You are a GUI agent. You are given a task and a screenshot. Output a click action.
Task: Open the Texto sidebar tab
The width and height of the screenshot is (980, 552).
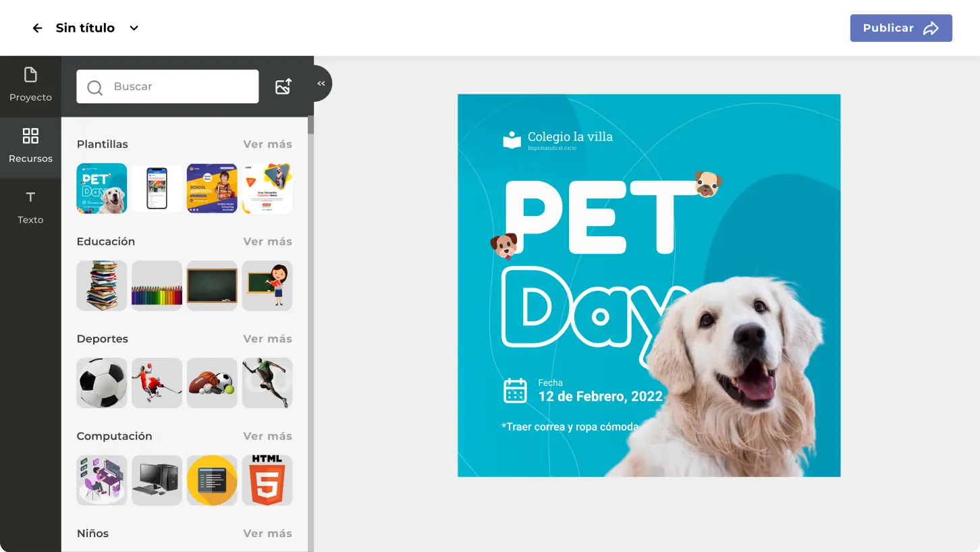click(x=30, y=207)
